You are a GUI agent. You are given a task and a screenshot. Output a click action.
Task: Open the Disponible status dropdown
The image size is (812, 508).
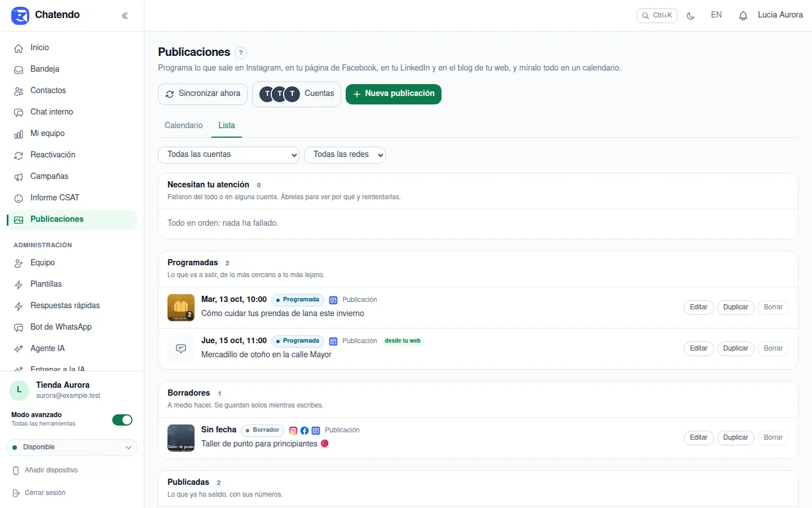click(x=72, y=448)
